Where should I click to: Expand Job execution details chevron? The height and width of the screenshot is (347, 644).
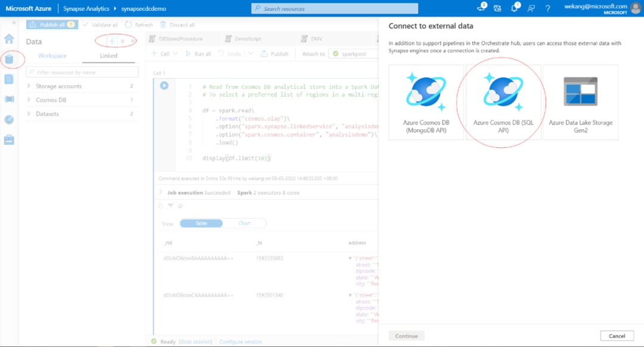(x=160, y=192)
